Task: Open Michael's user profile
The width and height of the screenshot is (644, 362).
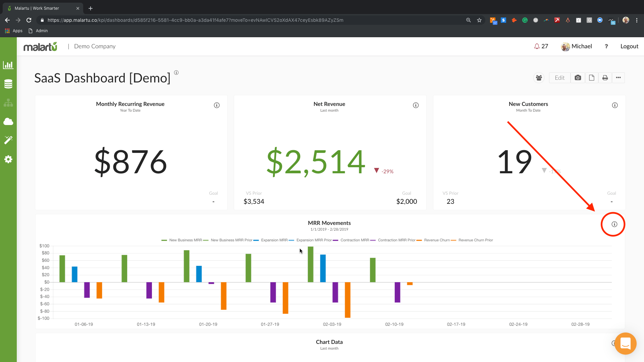Action: 576,46
